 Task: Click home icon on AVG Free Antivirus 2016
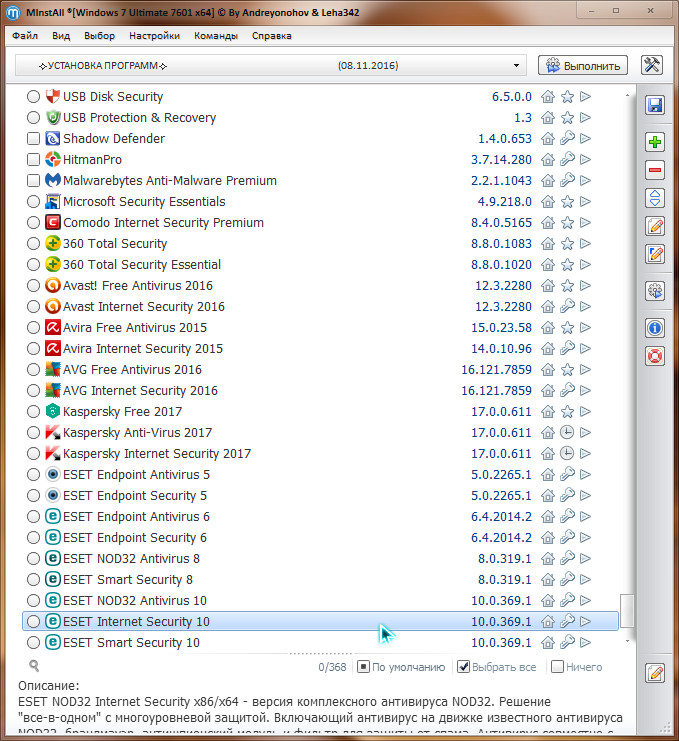pos(548,370)
